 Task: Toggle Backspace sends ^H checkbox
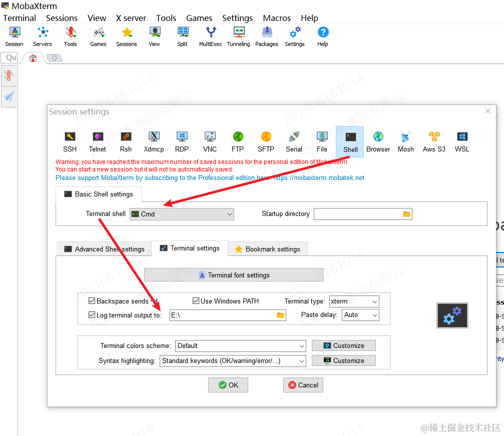tap(92, 301)
